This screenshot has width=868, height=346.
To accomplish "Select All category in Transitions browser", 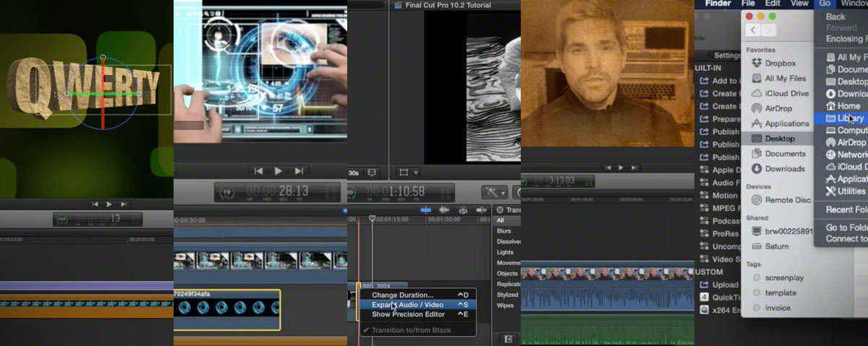I will click(501, 220).
